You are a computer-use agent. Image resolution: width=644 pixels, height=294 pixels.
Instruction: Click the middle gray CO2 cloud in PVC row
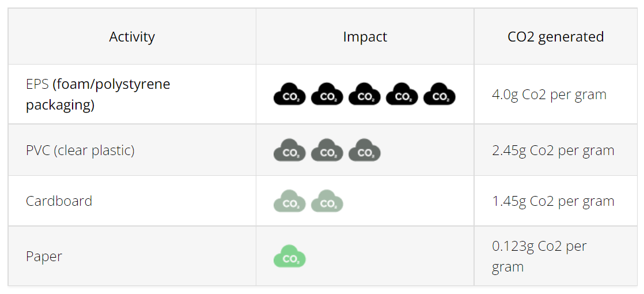pyautogui.click(x=327, y=150)
